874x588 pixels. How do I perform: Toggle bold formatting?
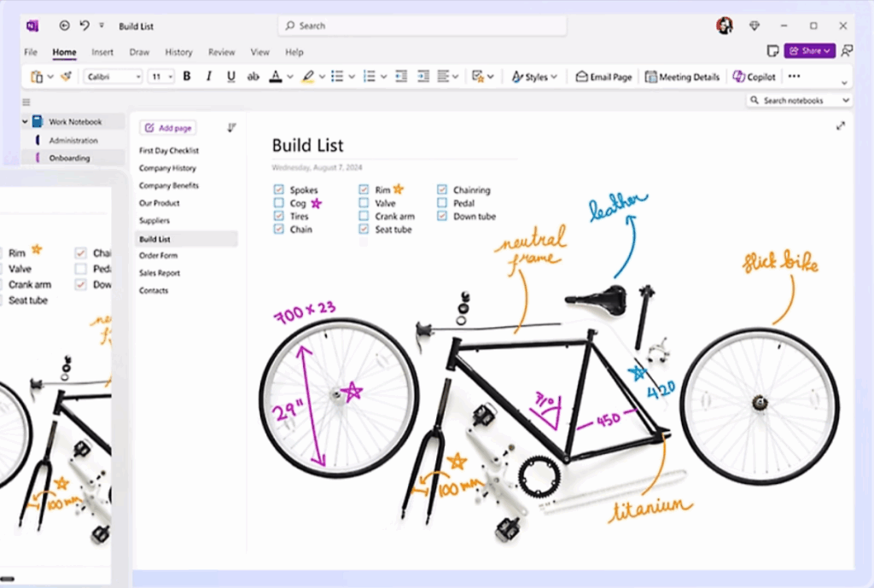point(186,76)
